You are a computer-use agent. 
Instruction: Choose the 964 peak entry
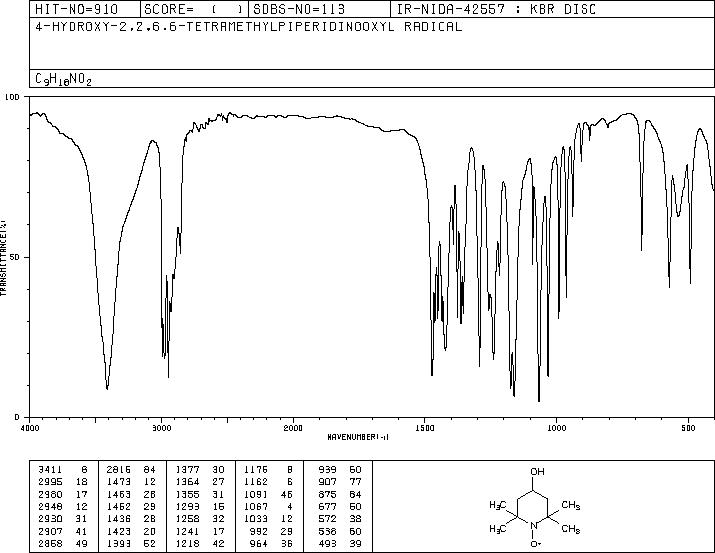click(271, 543)
